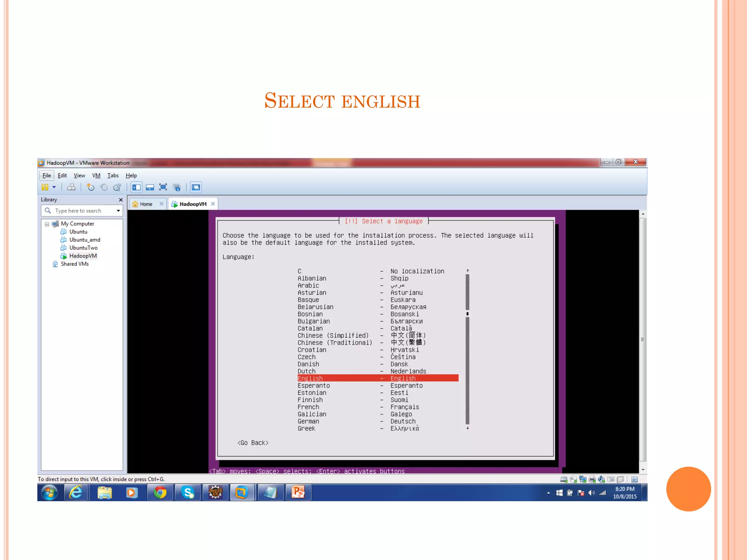
Task: Click the Unity mode toolbar icon
Action: (x=177, y=187)
